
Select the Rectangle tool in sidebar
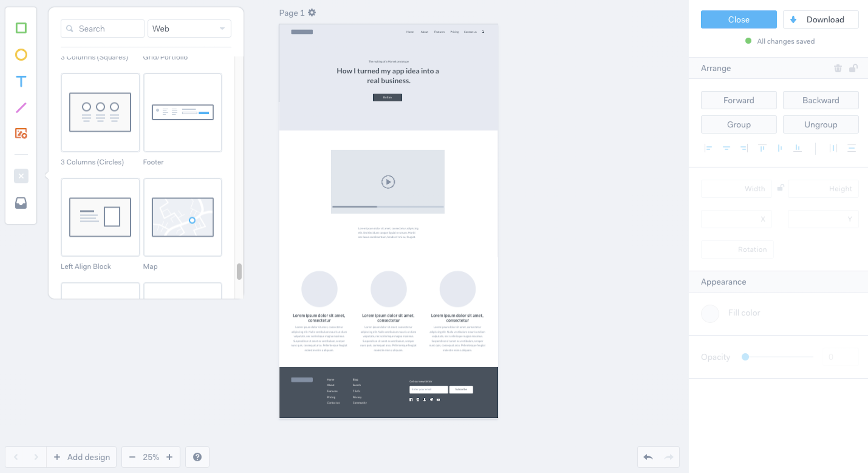[x=21, y=28]
